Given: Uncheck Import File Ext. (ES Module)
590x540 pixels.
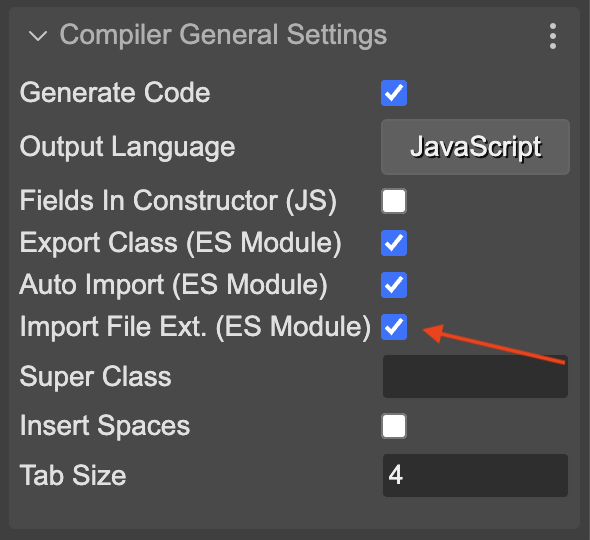Looking at the screenshot, I should [394, 327].
